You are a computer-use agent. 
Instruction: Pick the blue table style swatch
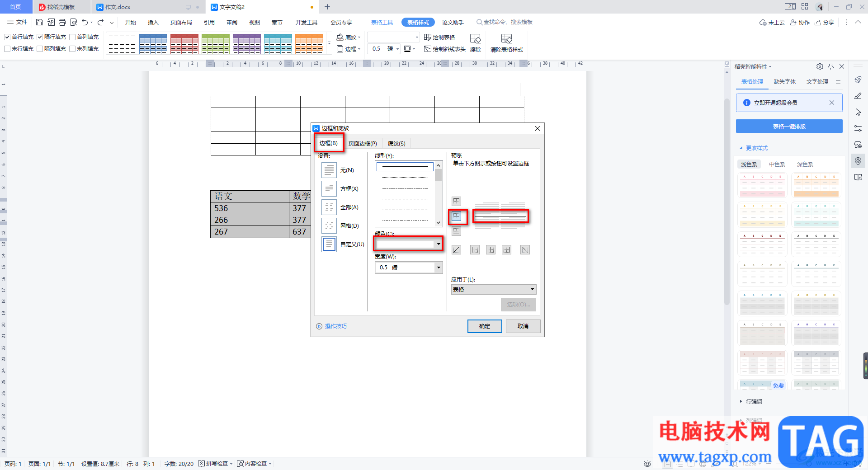pyautogui.click(x=153, y=43)
